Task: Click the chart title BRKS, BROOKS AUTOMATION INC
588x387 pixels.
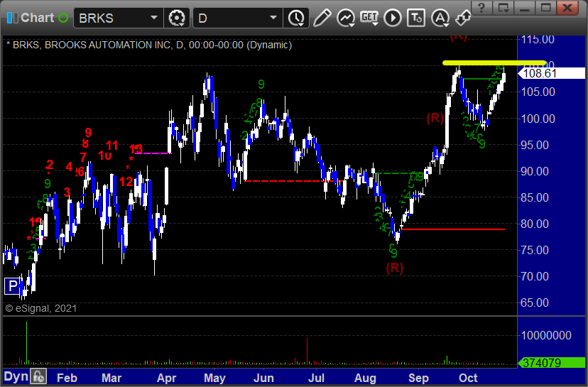Action: (x=92, y=45)
